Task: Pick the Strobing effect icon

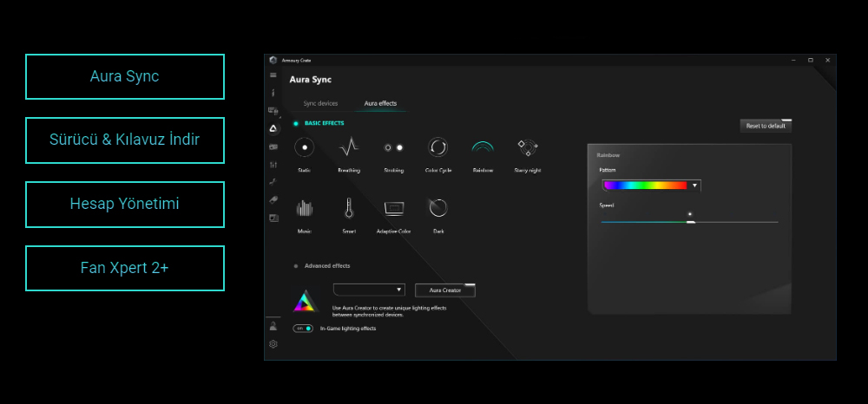Action: click(x=393, y=147)
